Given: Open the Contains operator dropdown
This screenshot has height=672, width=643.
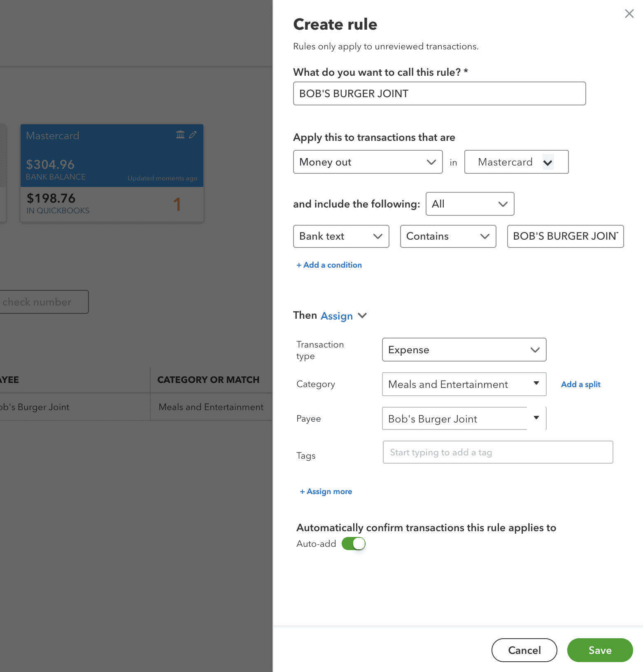Looking at the screenshot, I should (448, 236).
